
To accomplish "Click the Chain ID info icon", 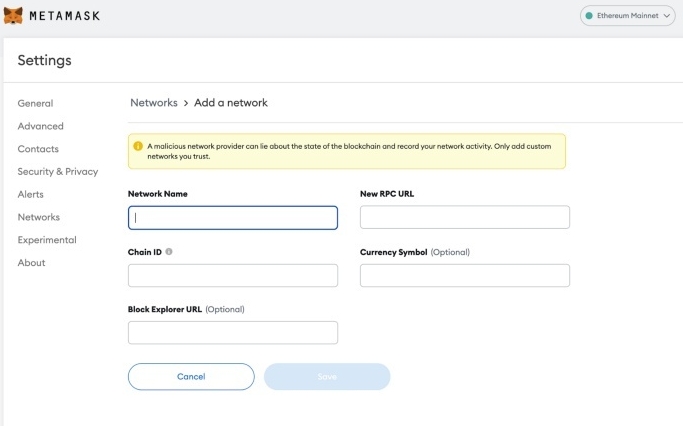I will 169,252.
